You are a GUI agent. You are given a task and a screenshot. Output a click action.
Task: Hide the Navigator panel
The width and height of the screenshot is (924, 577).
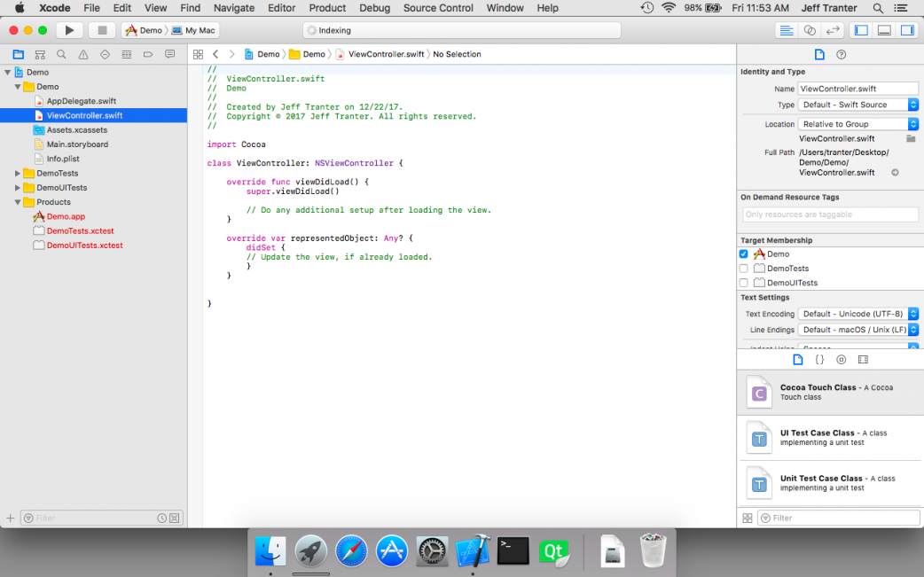(861, 30)
